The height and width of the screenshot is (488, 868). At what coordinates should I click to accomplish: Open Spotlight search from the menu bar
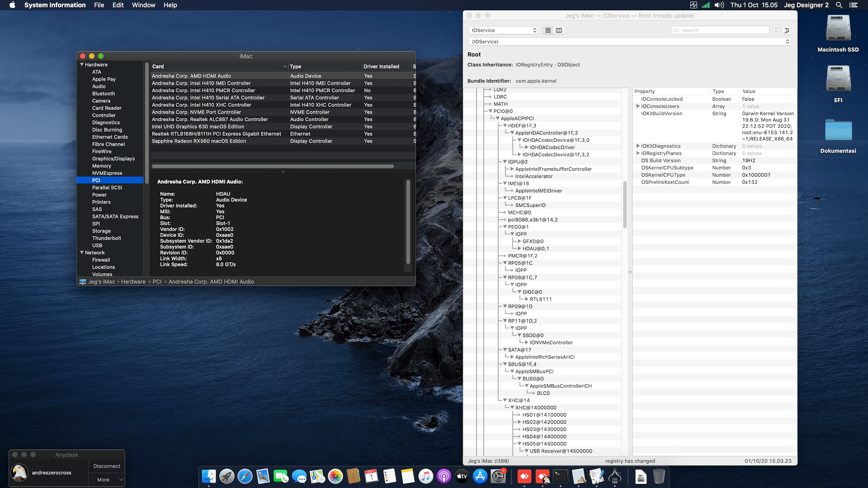tap(839, 5)
